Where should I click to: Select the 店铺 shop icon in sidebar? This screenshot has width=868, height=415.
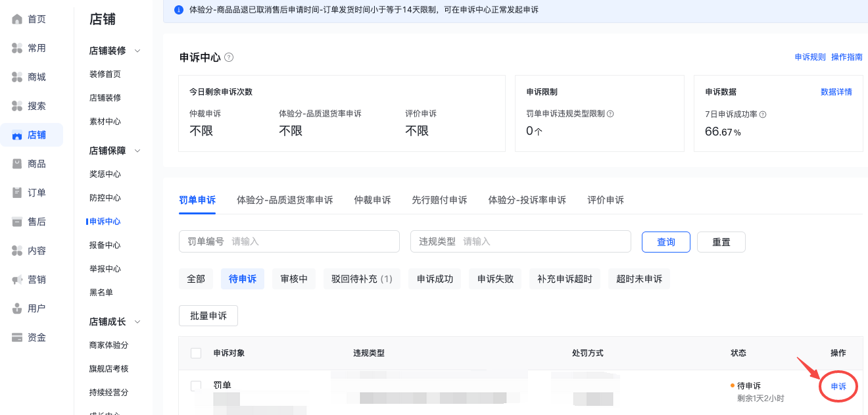(x=17, y=135)
